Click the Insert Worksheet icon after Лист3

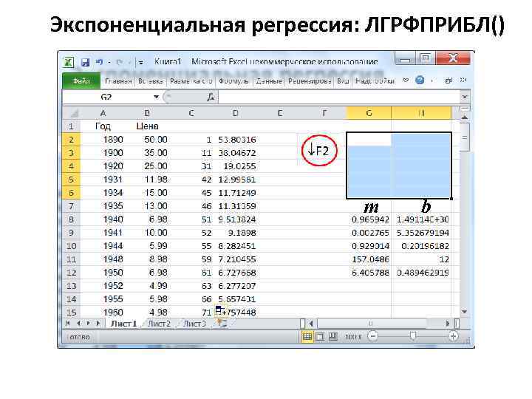tap(222, 324)
